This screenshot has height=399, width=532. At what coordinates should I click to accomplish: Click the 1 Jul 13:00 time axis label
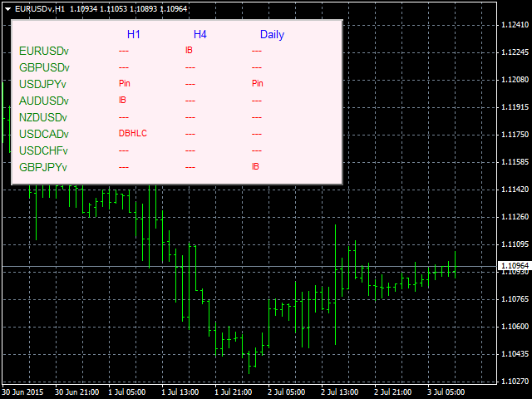click(180, 392)
